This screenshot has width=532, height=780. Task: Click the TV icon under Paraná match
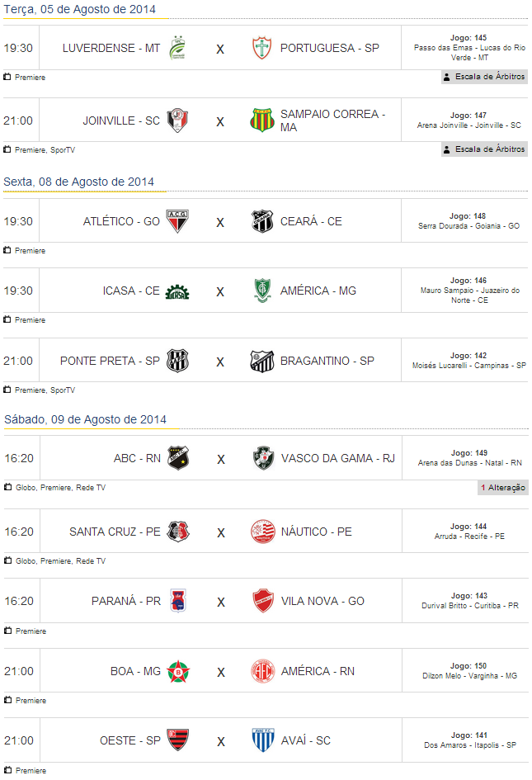(x=7, y=631)
